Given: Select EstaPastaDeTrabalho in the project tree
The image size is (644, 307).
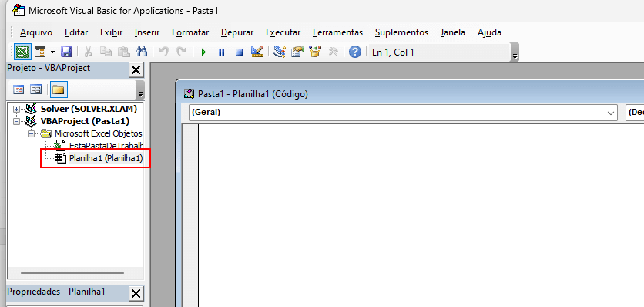Looking at the screenshot, I should [106, 146].
